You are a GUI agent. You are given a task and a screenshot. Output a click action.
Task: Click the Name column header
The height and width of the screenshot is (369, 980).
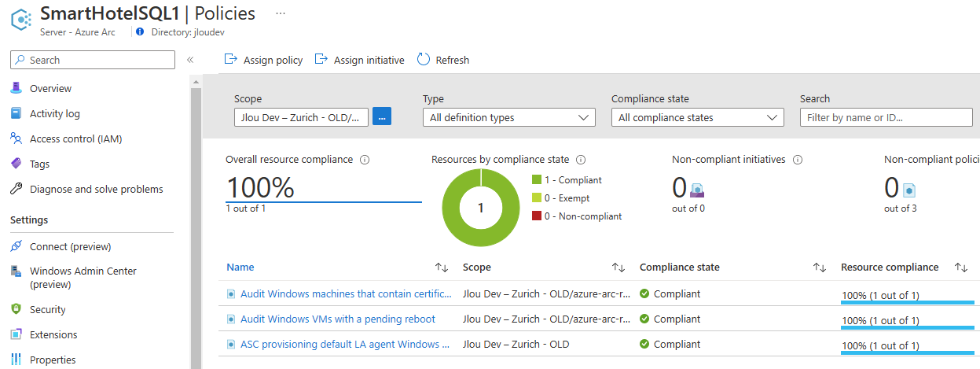click(240, 268)
